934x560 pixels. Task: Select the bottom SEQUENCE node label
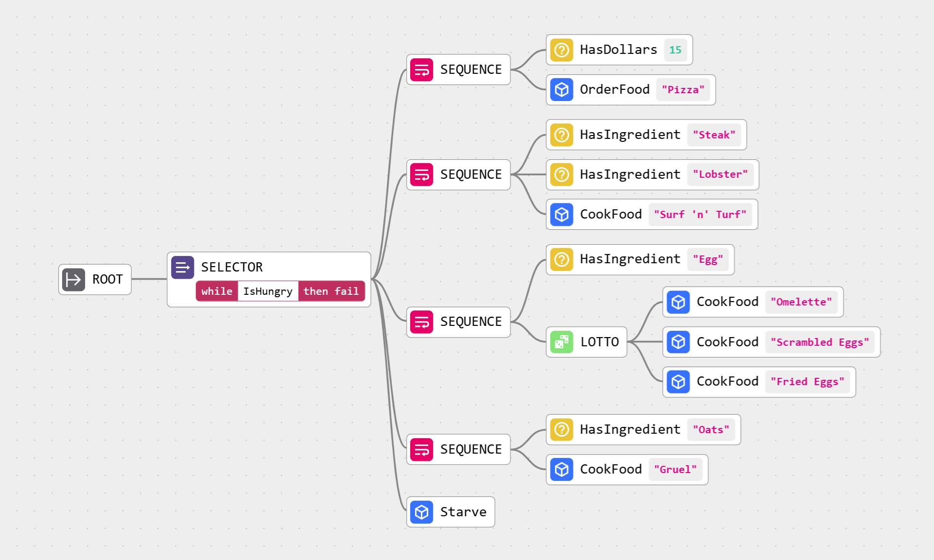tap(470, 449)
